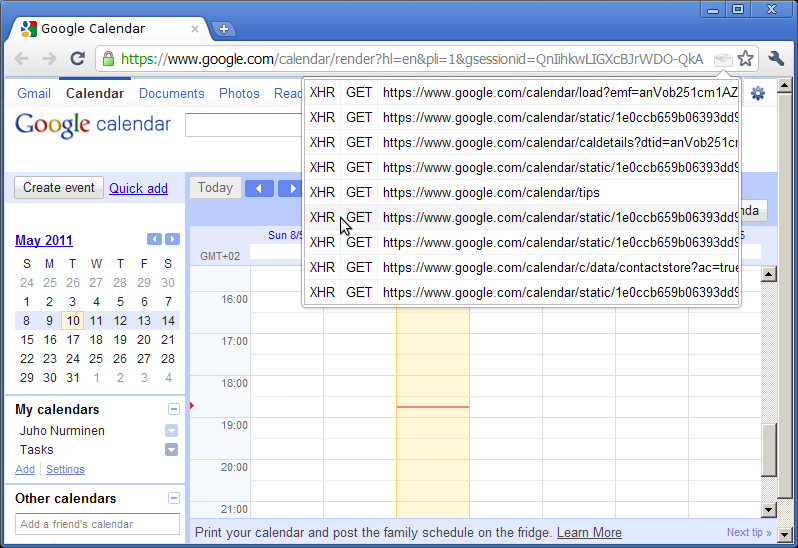
Task: Select the contactstore XHR request row
Action: pos(521,267)
